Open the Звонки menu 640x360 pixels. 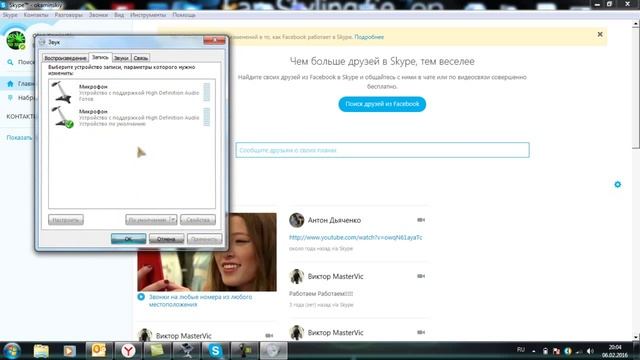pyautogui.click(x=98, y=15)
